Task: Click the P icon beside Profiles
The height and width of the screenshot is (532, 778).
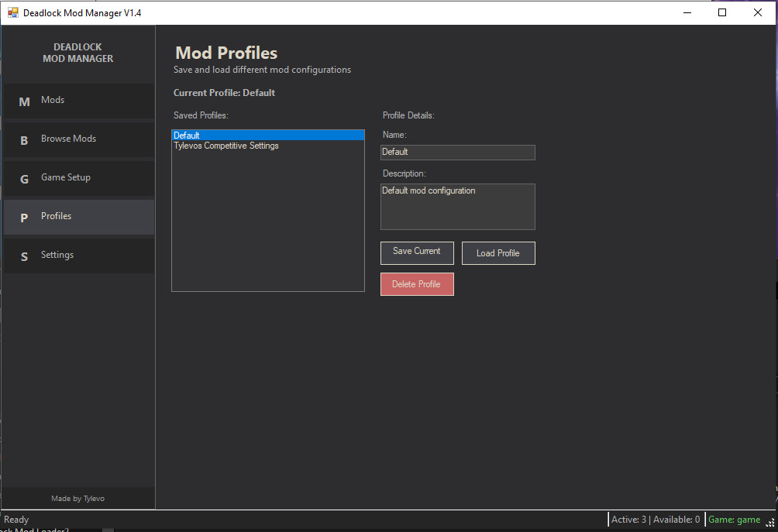Action: tap(24, 216)
